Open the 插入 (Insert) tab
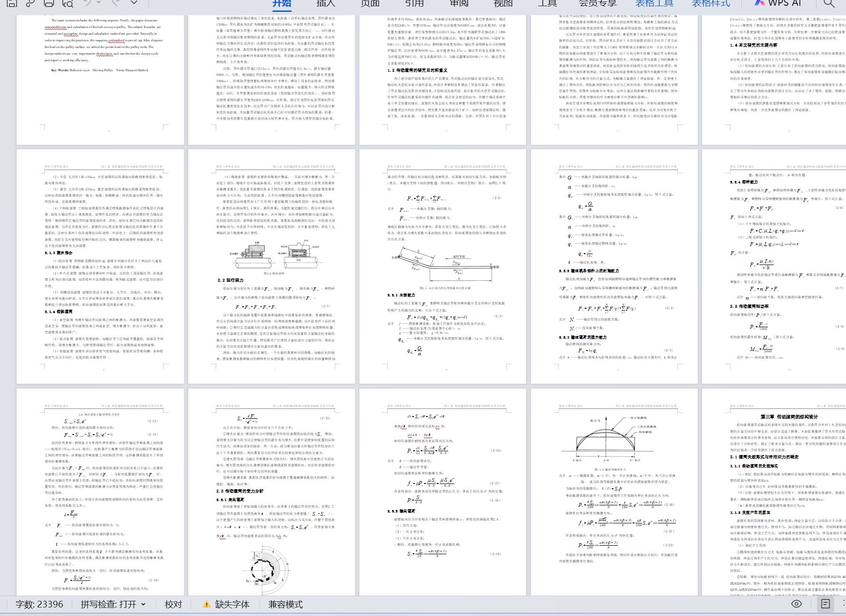The height and width of the screenshot is (616, 846). pos(326,3)
